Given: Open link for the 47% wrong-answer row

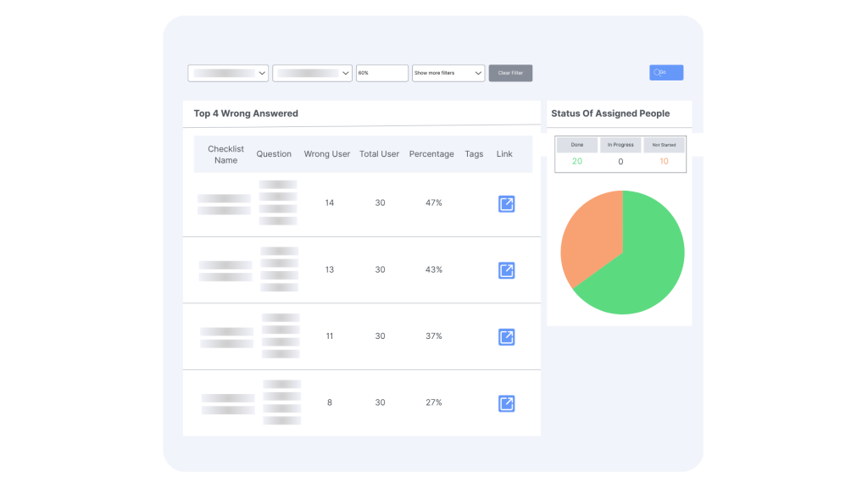Looking at the screenshot, I should click(x=506, y=203).
